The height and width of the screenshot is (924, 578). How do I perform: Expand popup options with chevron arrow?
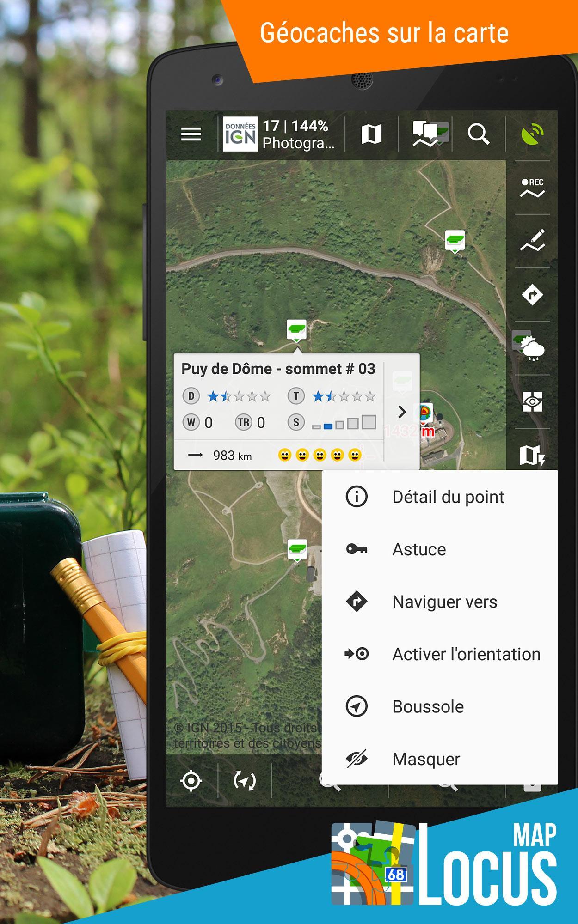402,412
